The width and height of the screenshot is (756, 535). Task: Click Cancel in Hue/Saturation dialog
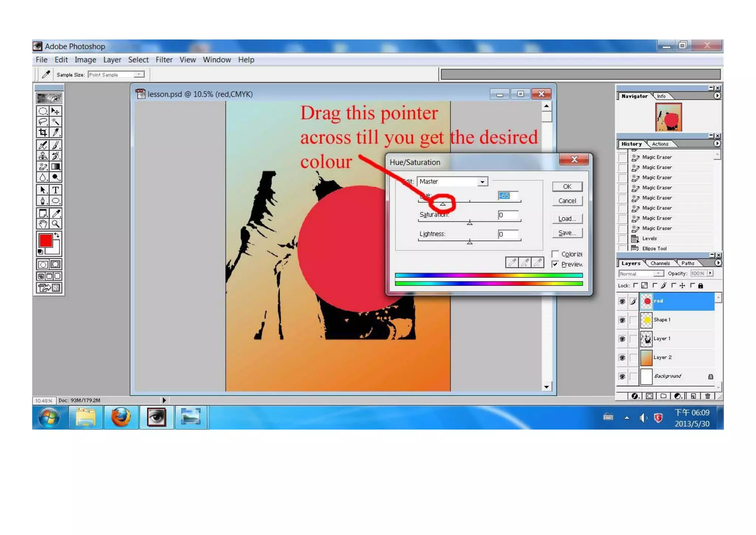tap(567, 201)
